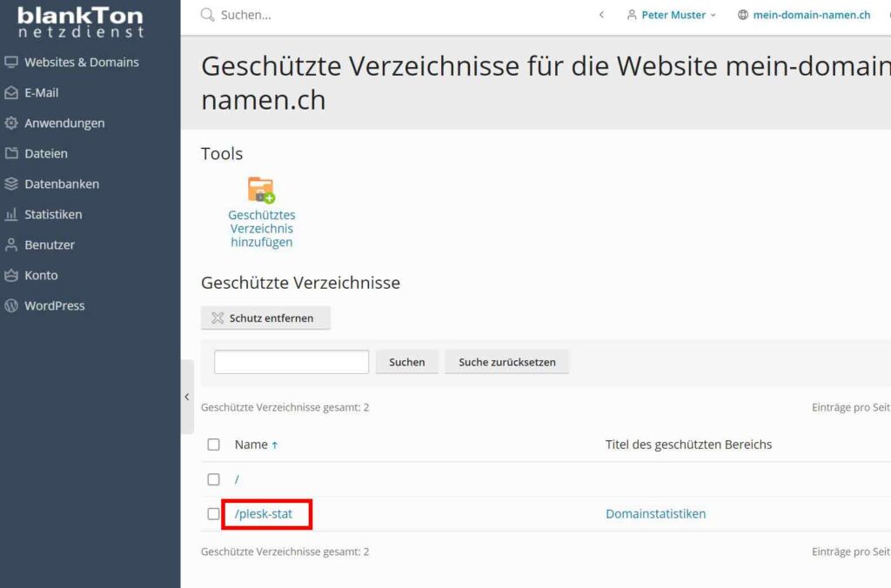Viewport: 891px width, 588px height.
Task: Go to Konto in the sidebar
Action: [41, 276]
